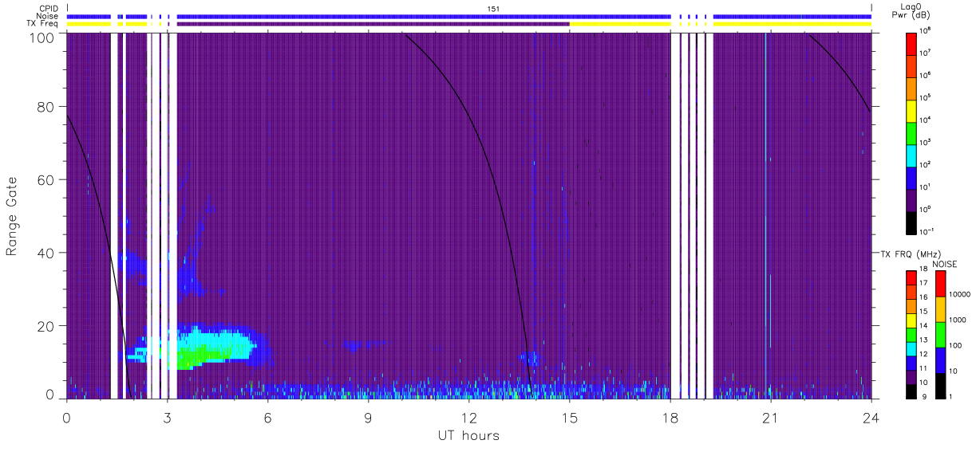Click the '20' tick on Range Gate axis
The height and width of the screenshot is (452, 980).
click(x=45, y=325)
